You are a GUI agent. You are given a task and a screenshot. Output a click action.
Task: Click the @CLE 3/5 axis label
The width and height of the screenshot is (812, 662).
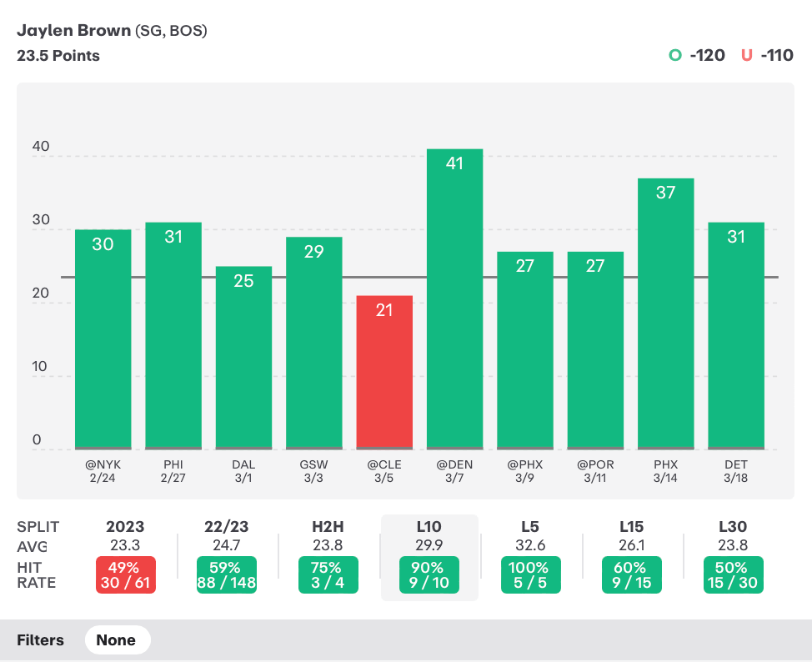(384, 471)
